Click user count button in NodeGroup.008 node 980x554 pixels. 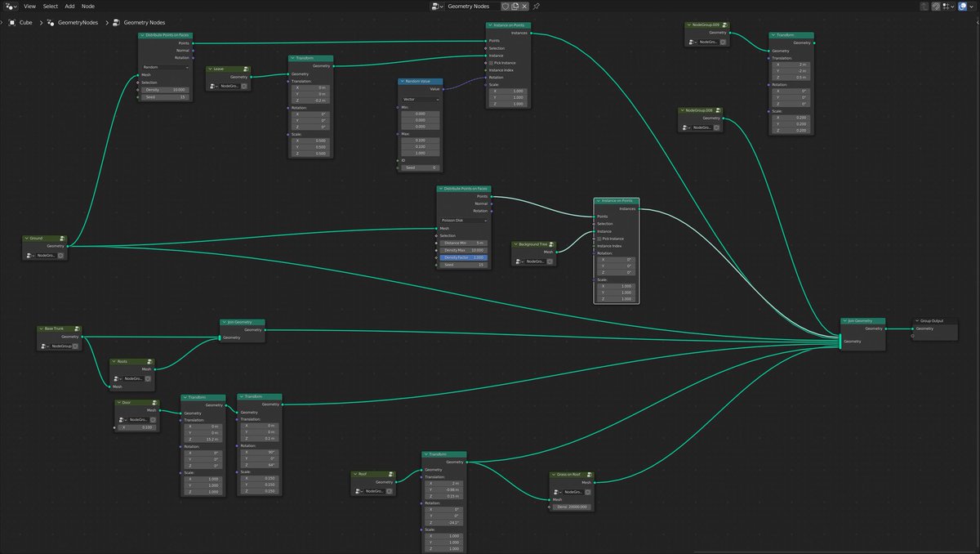(x=716, y=127)
